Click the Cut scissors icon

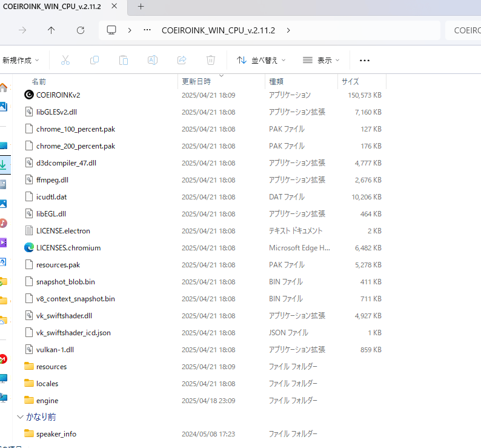click(x=65, y=60)
